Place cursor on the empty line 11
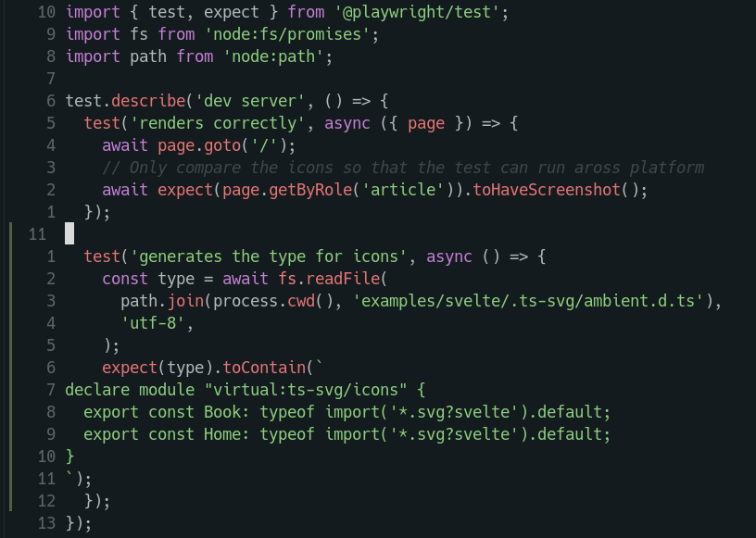Screen dimensions: 756x538 pos(69,233)
